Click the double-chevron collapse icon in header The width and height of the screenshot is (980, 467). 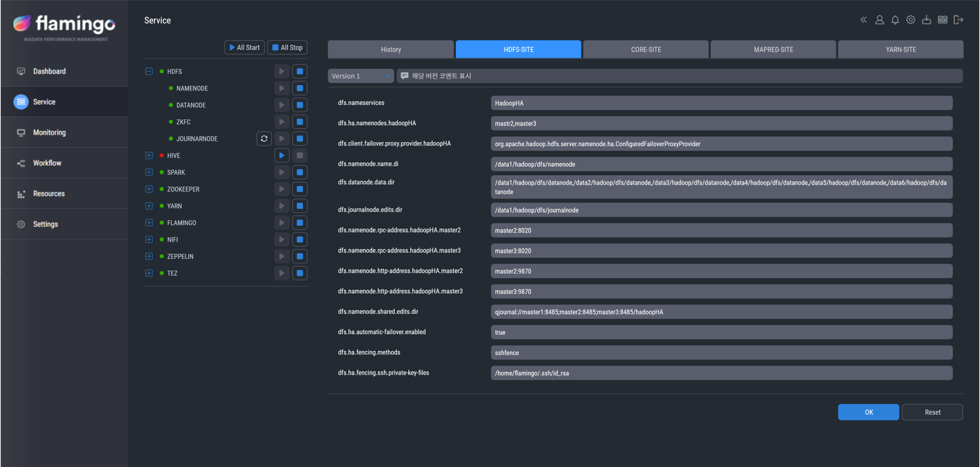863,20
